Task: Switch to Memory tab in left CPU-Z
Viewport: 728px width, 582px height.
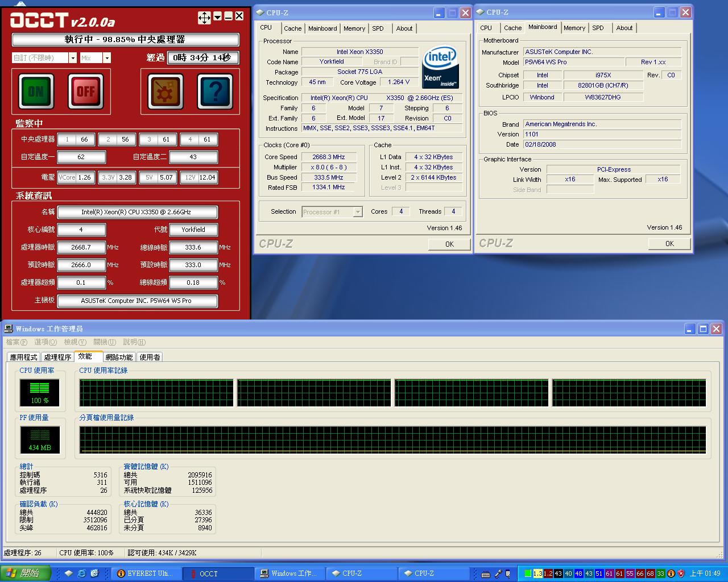Action: pos(354,28)
